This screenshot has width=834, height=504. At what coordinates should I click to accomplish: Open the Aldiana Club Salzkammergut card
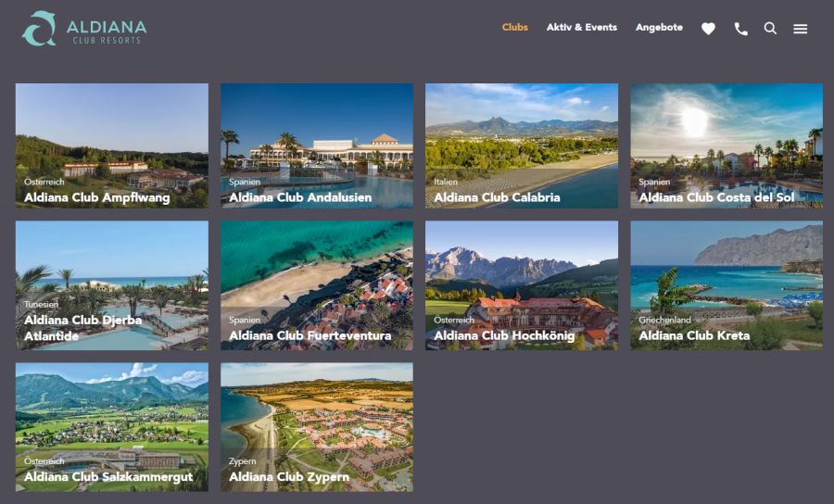[112, 427]
